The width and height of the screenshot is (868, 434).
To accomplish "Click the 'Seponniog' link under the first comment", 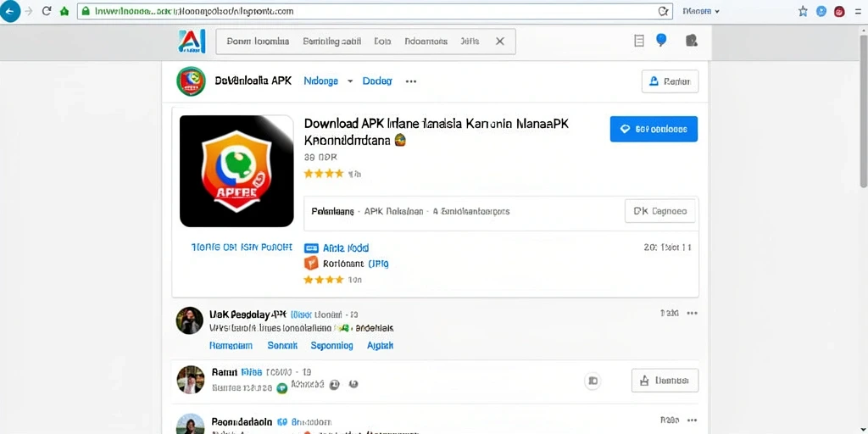I will click(331, 346).
